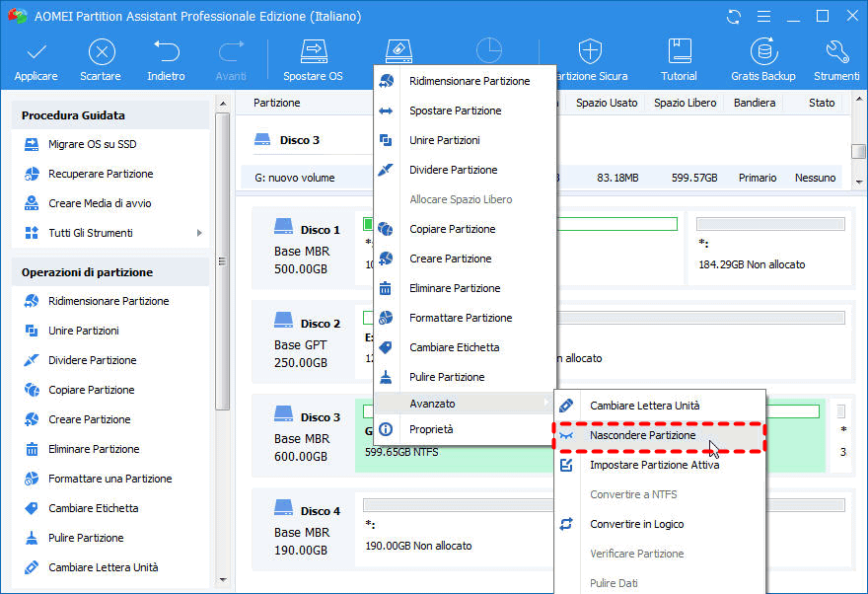868x594 pixels.
Task: Select Cambiare Etichetta in left sidebar
Action: point(93,508)
